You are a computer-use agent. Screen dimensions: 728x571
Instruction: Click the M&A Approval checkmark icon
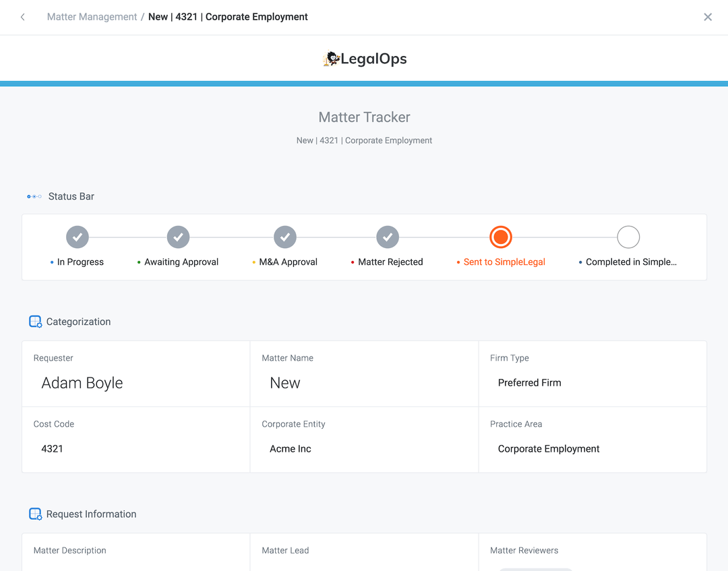click(284, 237)
